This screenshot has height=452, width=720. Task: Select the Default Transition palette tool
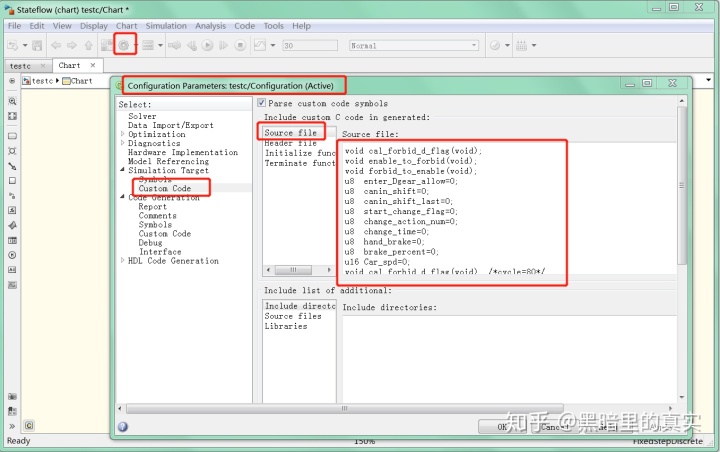pyautogui.click(x=12, y=166)
